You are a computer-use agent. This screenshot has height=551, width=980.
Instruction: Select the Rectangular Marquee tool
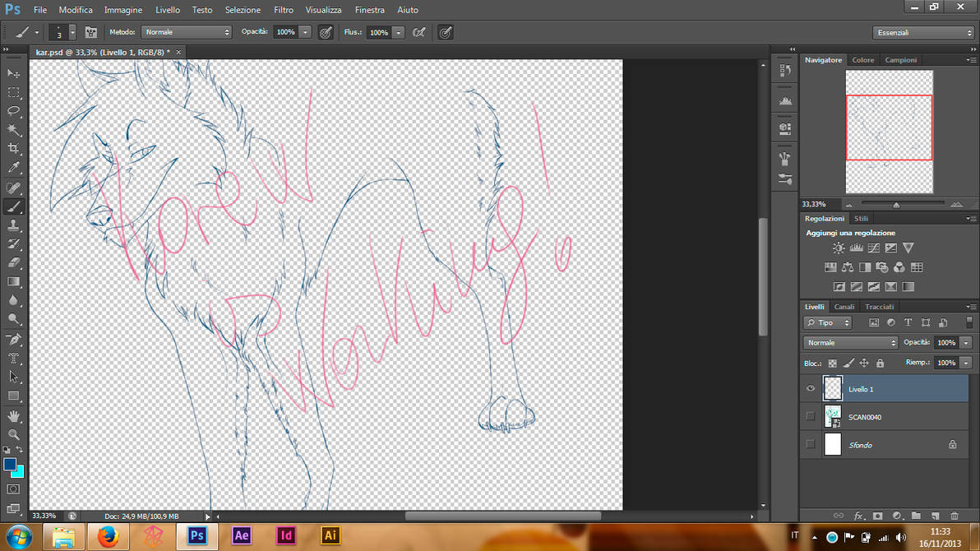pyautogui.click(x=14, y=93)
